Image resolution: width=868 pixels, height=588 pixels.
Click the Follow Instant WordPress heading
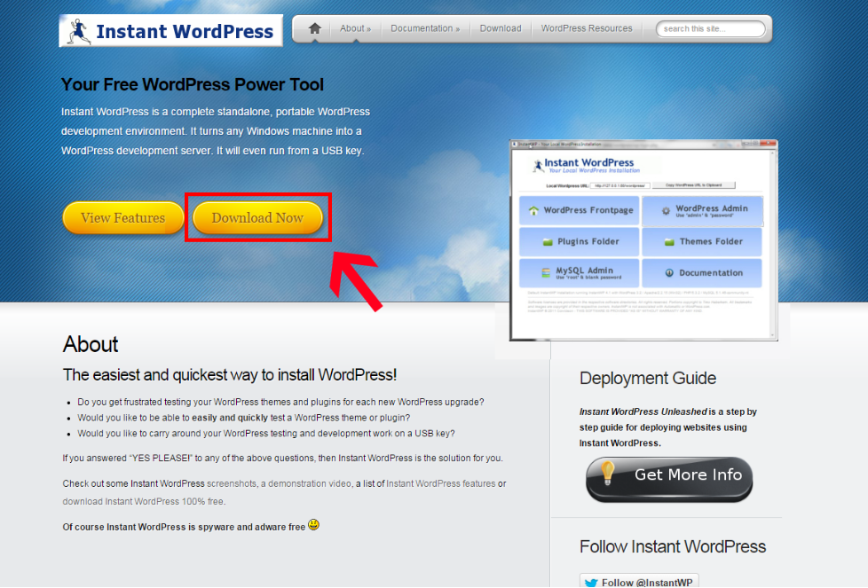(x=673, y=546)
